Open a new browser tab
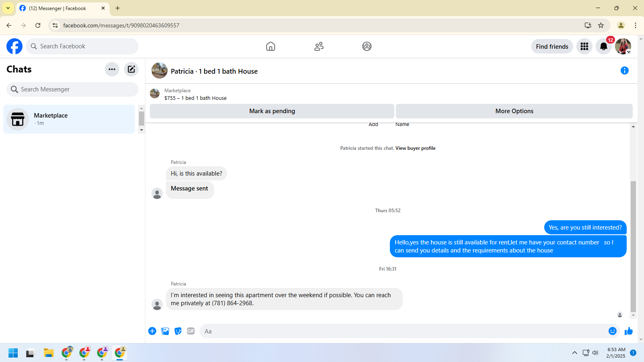Screen dimensions: 644x362 click(x=118, y=8)
